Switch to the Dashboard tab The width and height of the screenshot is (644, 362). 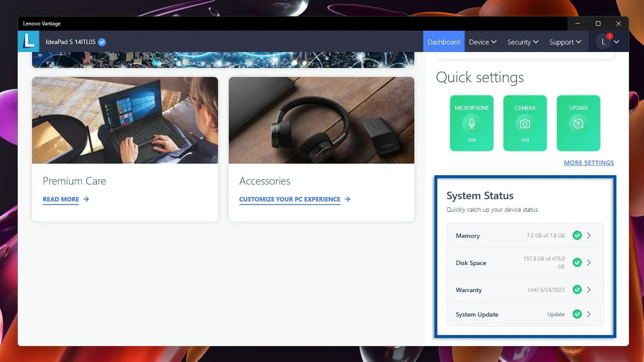pos(443,42)
